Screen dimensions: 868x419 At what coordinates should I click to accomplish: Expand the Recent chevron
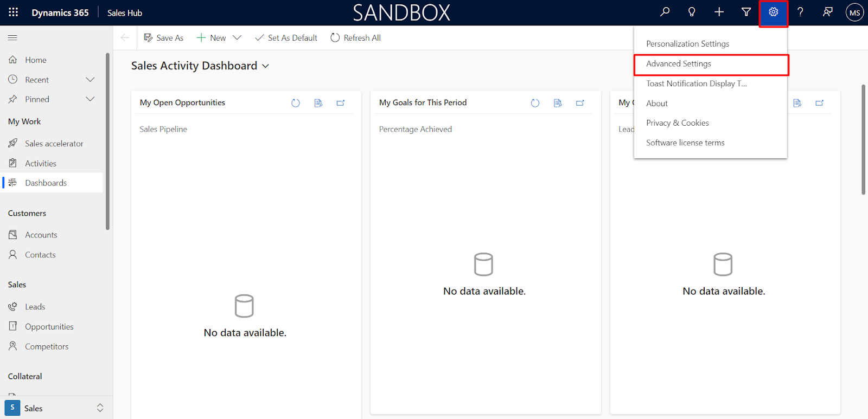click(x=90, y=80)
